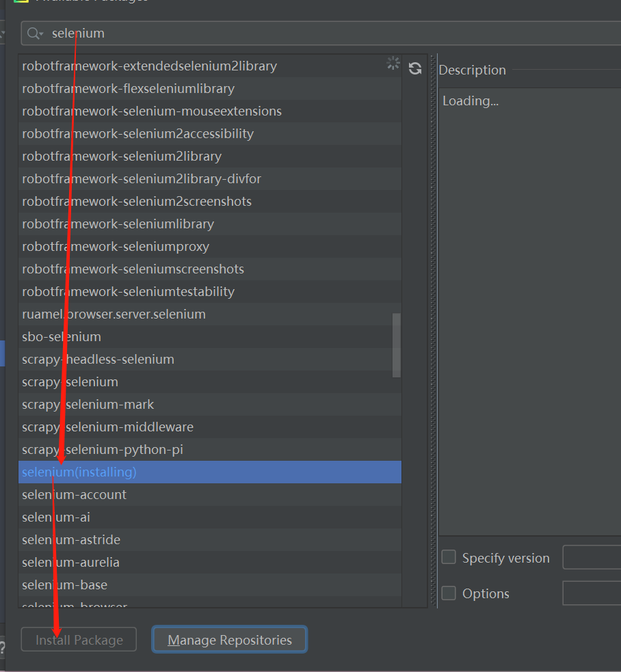
Task: Select robotframework-seleniumproxy package
Action: tap(210, 246)
